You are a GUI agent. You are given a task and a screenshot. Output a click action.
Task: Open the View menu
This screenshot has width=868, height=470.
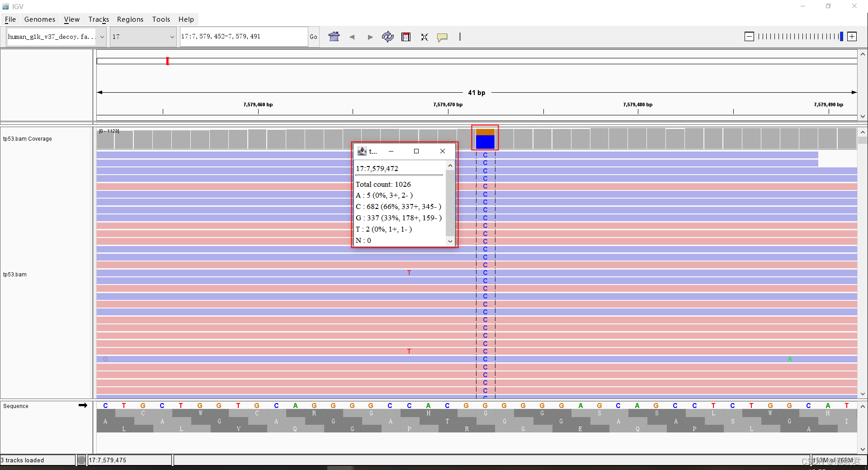pos(72,19)
